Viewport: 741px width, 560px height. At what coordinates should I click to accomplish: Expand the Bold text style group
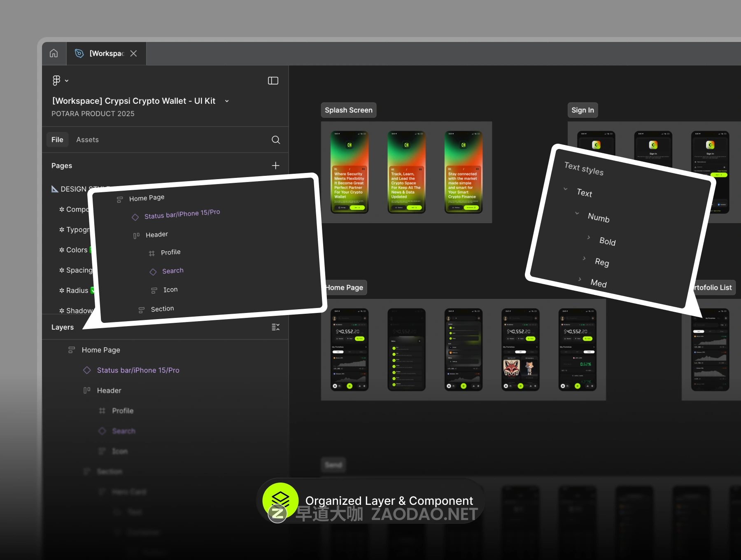(x=589, y=238)
